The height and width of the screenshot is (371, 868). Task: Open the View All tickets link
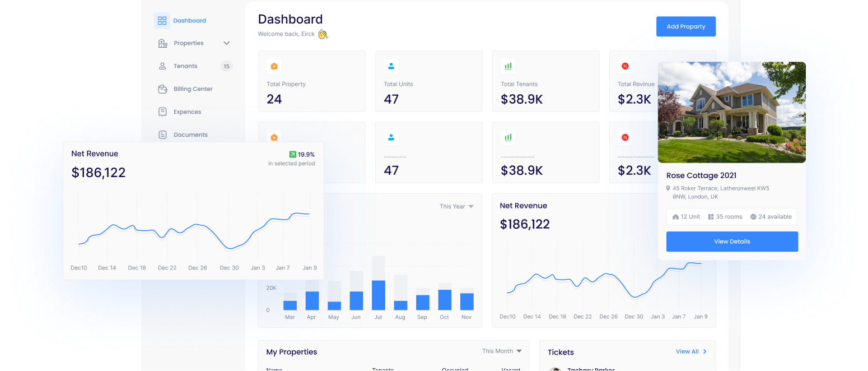pyautogui.click(x=691, y=351)
